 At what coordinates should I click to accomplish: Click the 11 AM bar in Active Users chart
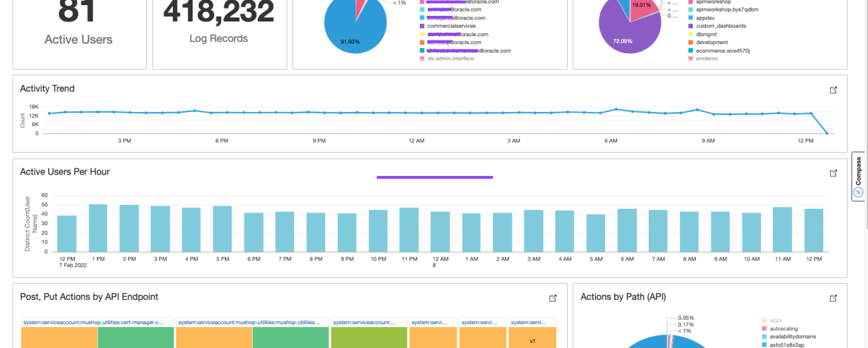pos(782,229)
